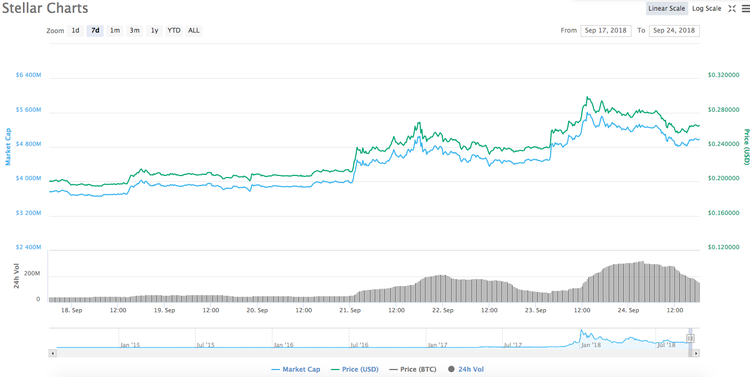Set zoom range to 1d

coord(76,31)
